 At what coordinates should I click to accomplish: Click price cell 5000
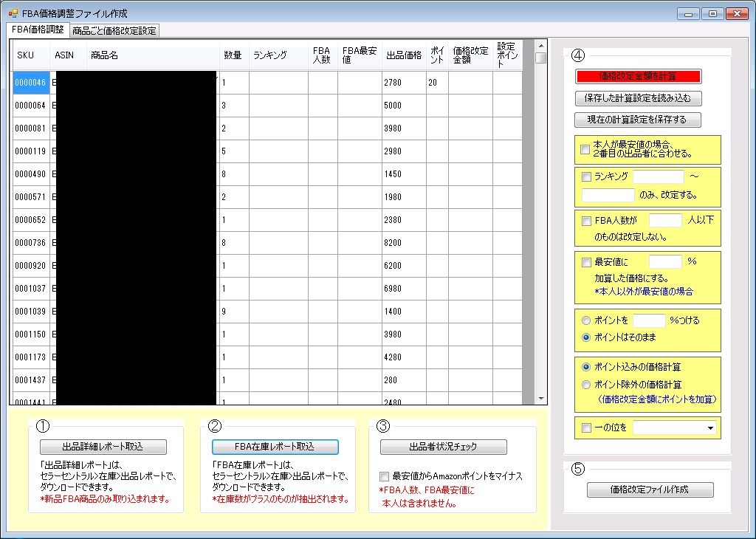(404, 106)
